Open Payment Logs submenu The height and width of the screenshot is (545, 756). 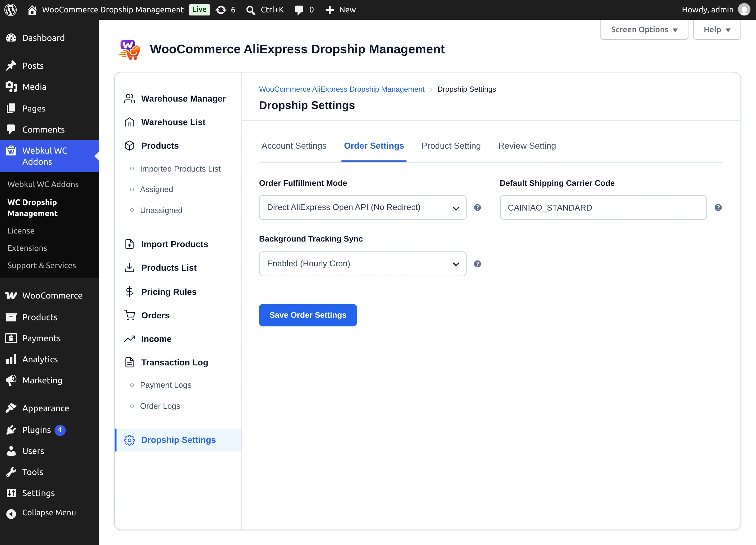(165, 385)
